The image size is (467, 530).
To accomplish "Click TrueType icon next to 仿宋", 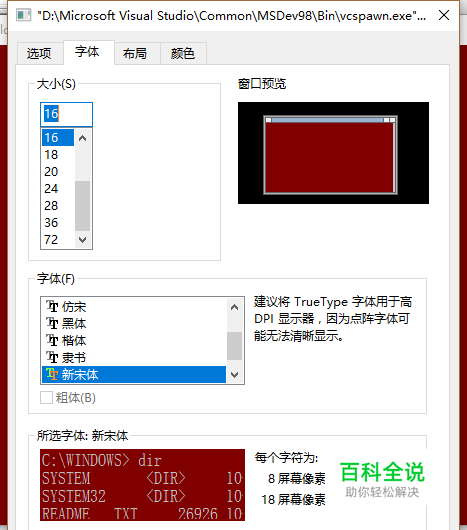I will coord(52,307).
